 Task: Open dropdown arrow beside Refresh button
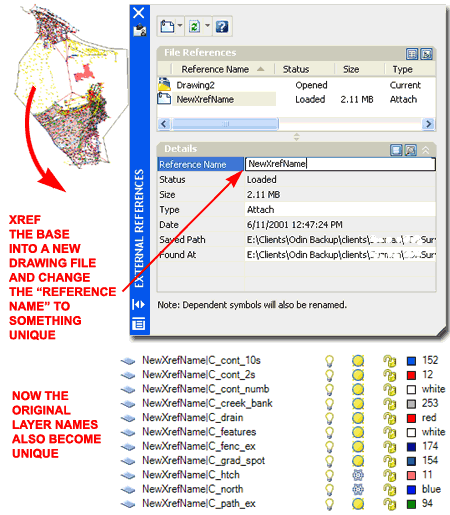point(207,25)
